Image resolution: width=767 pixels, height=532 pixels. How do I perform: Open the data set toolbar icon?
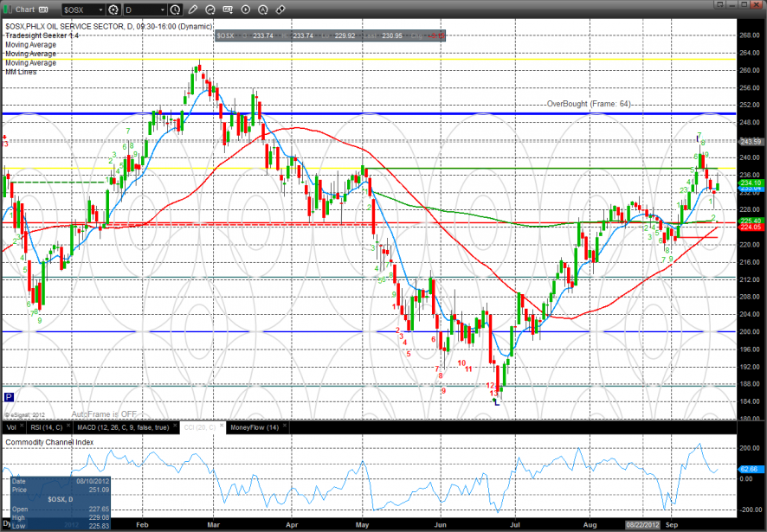coord(228,10)
